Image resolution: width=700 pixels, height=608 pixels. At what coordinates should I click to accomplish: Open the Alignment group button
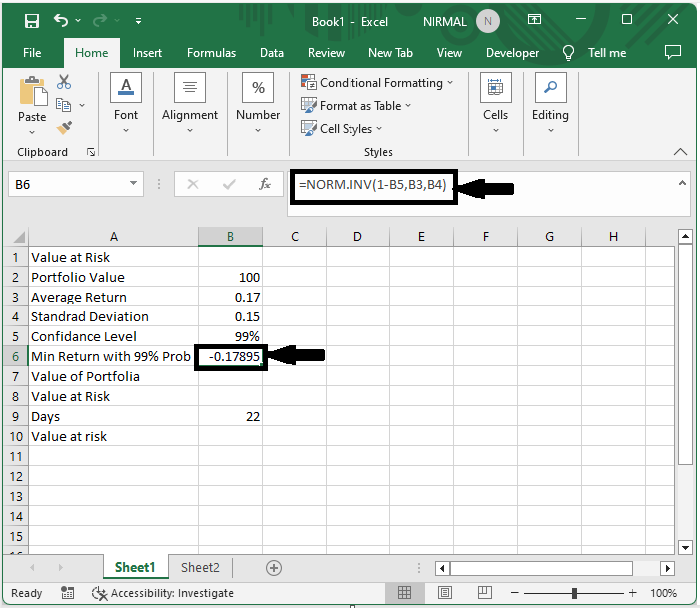coord(190,103)
